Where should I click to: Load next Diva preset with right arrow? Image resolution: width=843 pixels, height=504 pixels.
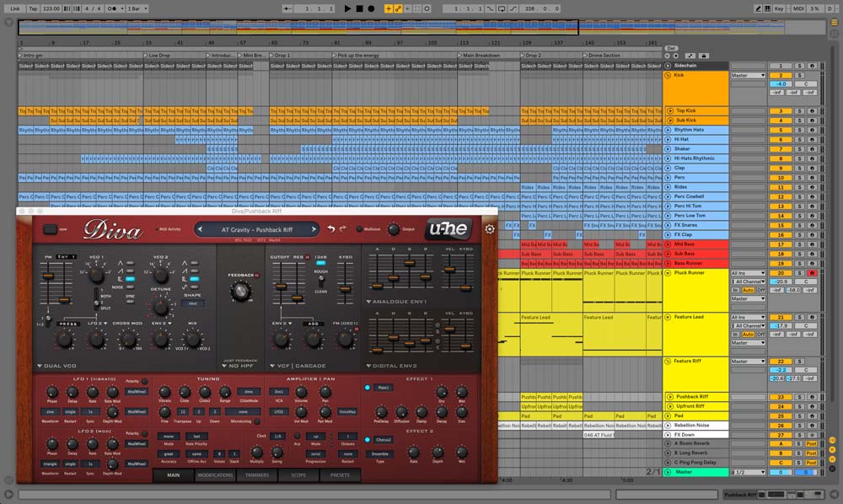pyautogui.click(x=312, y=228)
